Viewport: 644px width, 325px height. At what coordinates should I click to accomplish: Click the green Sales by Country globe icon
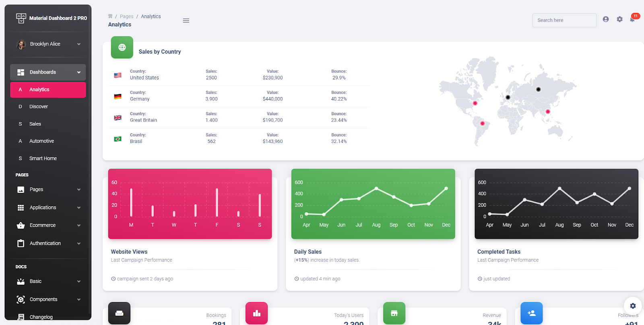tap(122, 48)
